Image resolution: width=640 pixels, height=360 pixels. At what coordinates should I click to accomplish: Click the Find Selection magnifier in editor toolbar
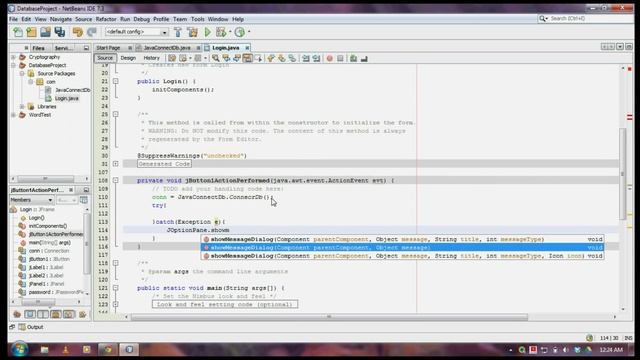(x=216, y=58)
